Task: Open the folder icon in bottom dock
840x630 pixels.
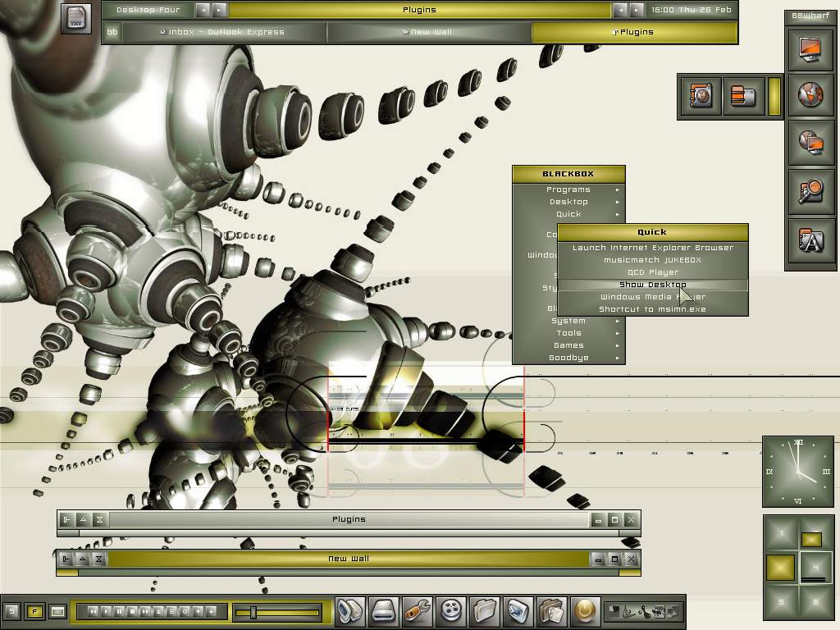Action: (485, 611)
